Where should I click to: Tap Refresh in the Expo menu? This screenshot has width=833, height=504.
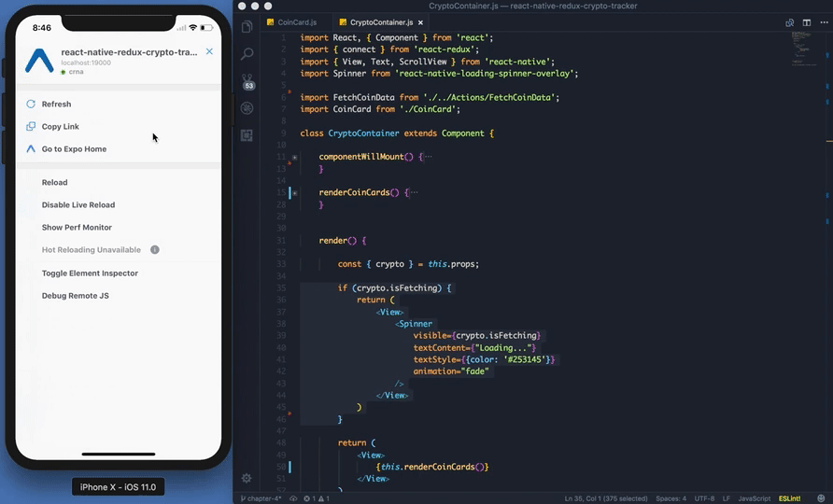click(x=118, y=105)
